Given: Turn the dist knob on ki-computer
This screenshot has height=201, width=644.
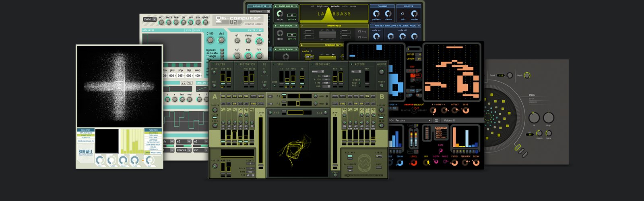Looking at the screenshot, I should tap(221, 40).
